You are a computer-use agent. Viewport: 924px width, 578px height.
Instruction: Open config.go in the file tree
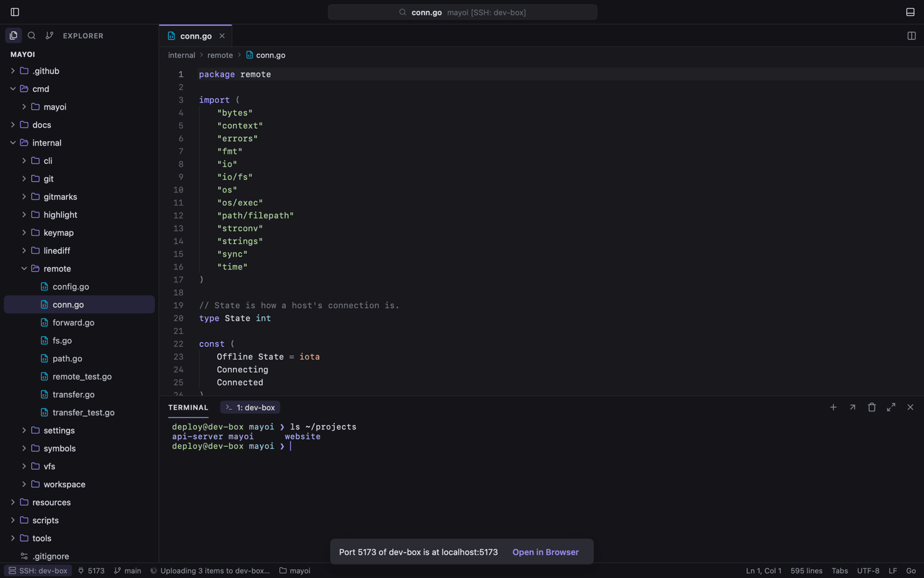click(79, 287)
